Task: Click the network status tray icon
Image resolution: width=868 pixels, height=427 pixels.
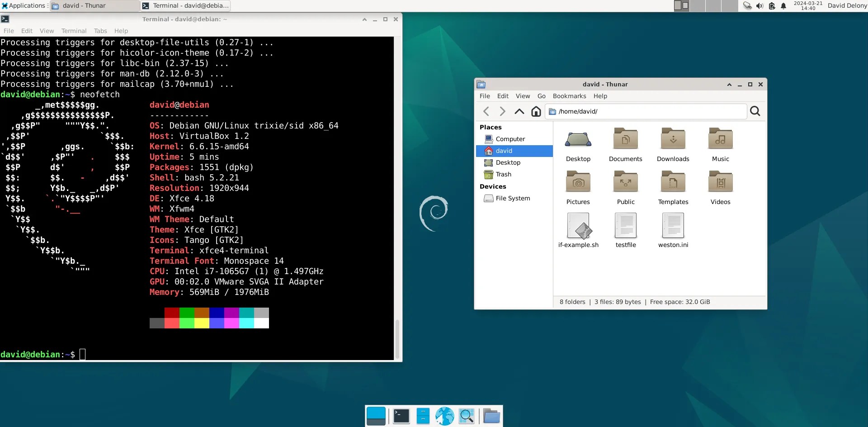Action: pyautogui.click(x=747, y=6)
